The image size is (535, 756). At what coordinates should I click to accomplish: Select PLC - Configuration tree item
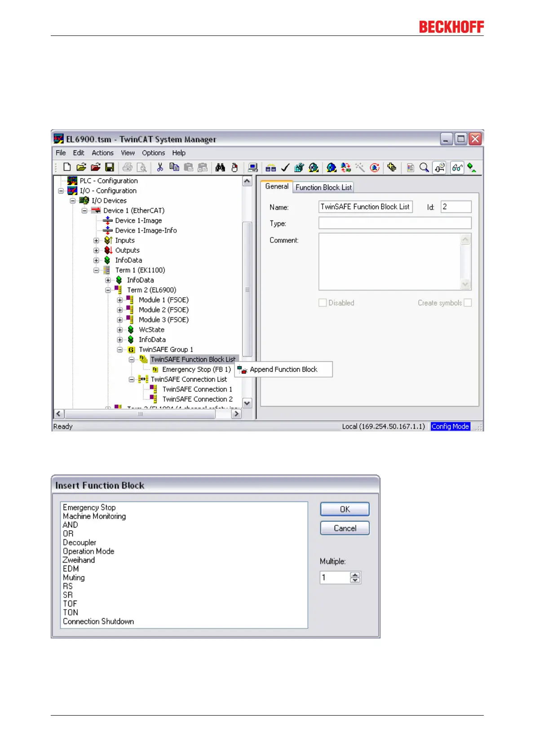click(x=109, y=180)
